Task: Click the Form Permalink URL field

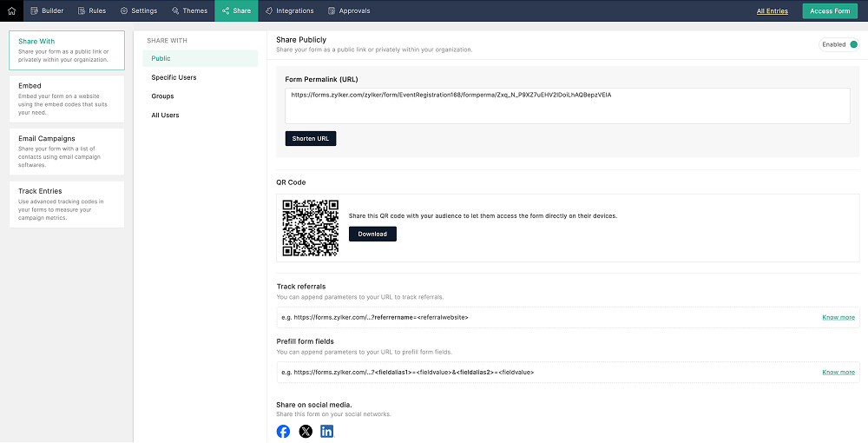Action: tap(567, 105)
